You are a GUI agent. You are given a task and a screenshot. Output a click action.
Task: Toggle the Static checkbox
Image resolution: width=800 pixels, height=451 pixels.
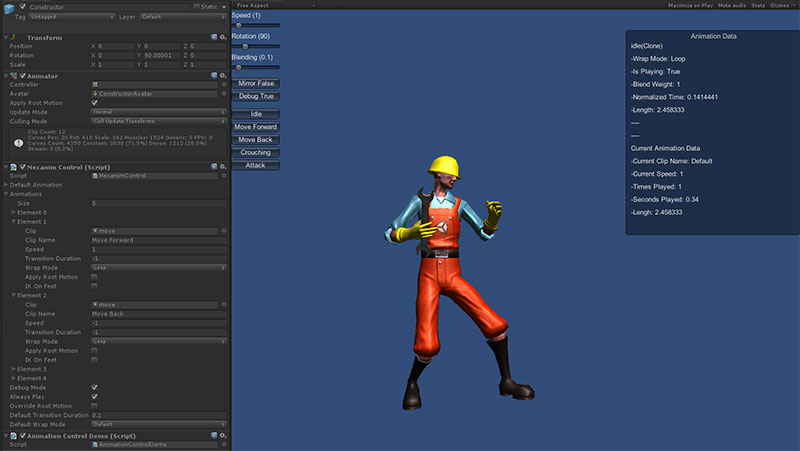[x=196, y=7]
